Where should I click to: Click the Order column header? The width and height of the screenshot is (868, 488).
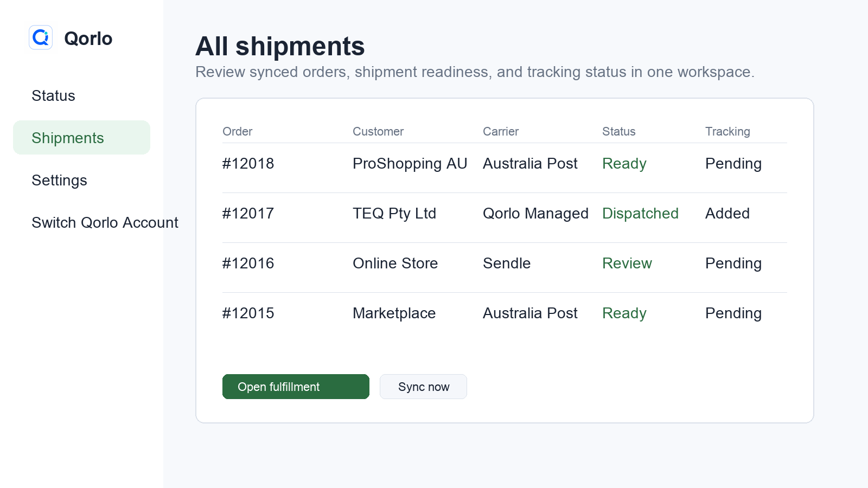[x=237, y=131]
